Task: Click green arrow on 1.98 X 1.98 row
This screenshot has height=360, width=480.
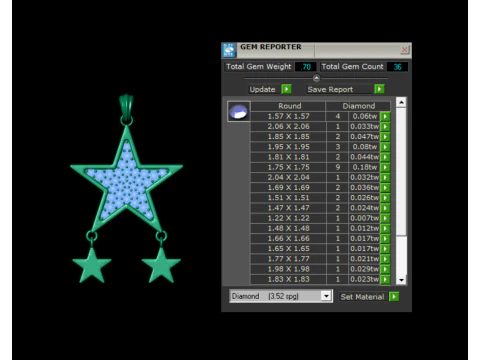Action: (385, 269)
